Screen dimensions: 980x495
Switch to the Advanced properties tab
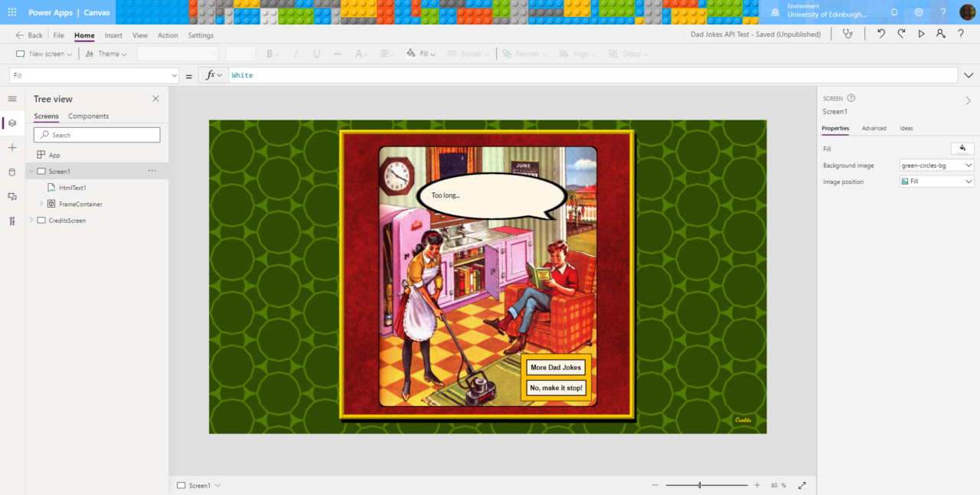[874, 128]
